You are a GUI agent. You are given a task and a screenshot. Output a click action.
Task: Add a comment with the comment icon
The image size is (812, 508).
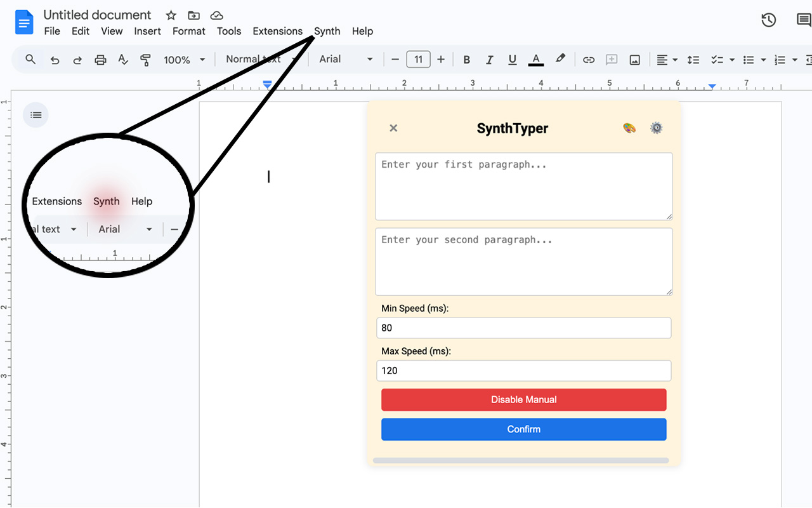click(x=611, y=59)
